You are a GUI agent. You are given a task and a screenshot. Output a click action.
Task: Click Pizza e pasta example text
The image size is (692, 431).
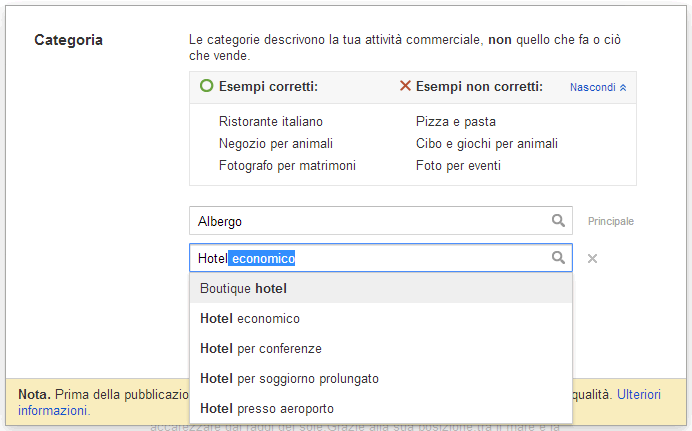pos(455,121)
